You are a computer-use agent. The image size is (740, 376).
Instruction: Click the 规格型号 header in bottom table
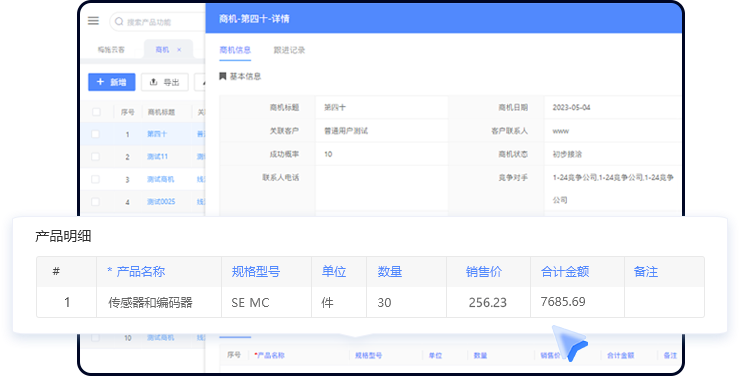tap(369, 356)
